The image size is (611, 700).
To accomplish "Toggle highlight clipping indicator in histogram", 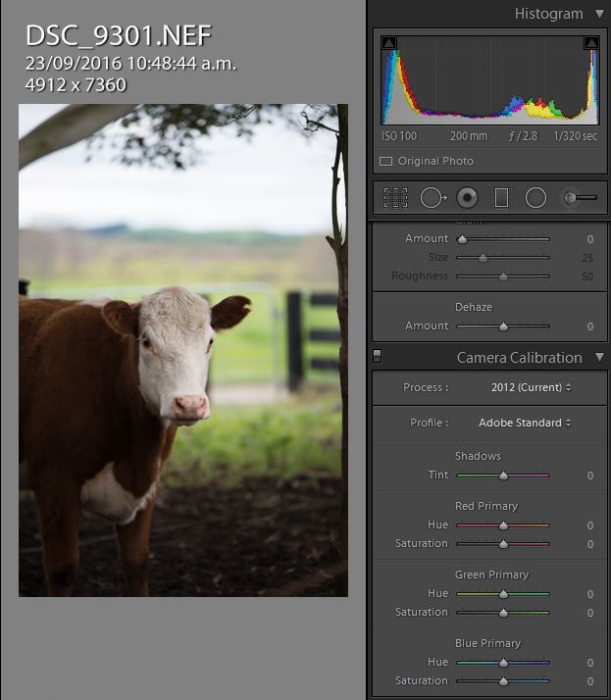I will click(591, 43).
